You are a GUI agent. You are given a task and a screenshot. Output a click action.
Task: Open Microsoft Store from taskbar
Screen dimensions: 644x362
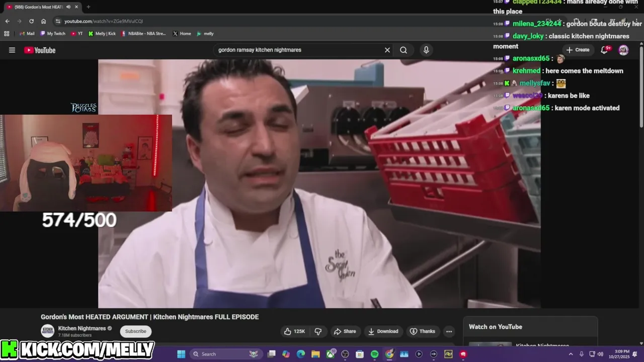[360, 354]
